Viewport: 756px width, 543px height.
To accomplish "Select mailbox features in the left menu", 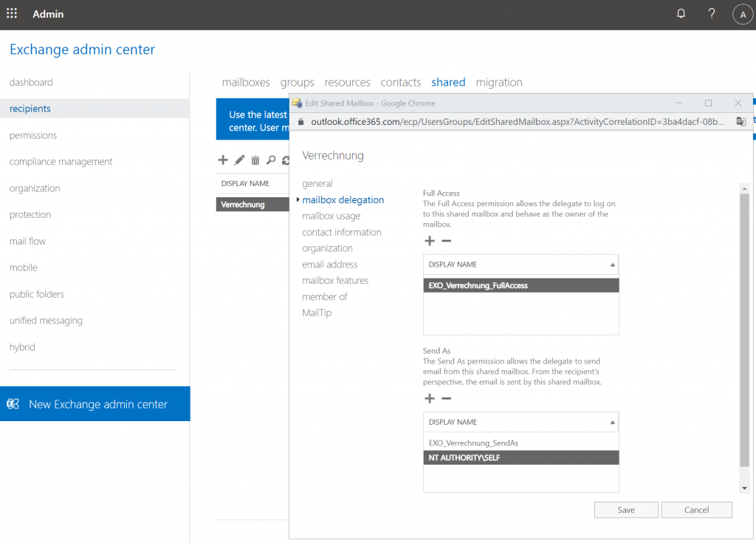I will click(x=335, y=281).
